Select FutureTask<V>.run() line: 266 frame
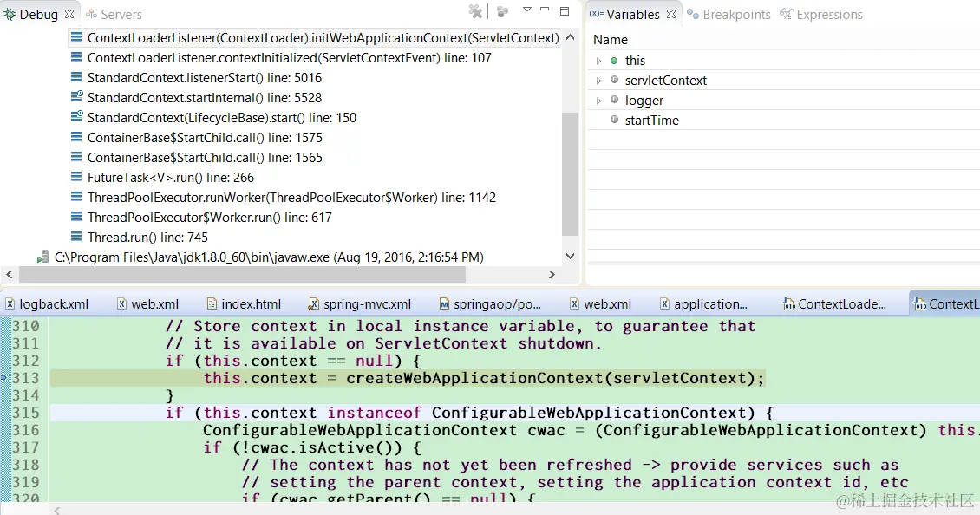Screen dimensions: 980x515 coord(171,178)
